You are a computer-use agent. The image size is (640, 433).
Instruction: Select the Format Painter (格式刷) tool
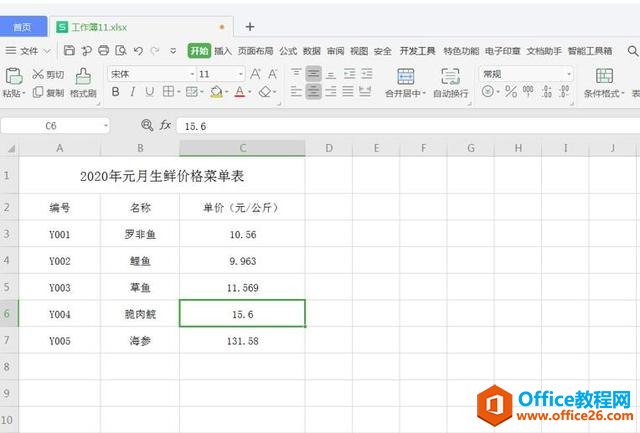tap(83, 83)
